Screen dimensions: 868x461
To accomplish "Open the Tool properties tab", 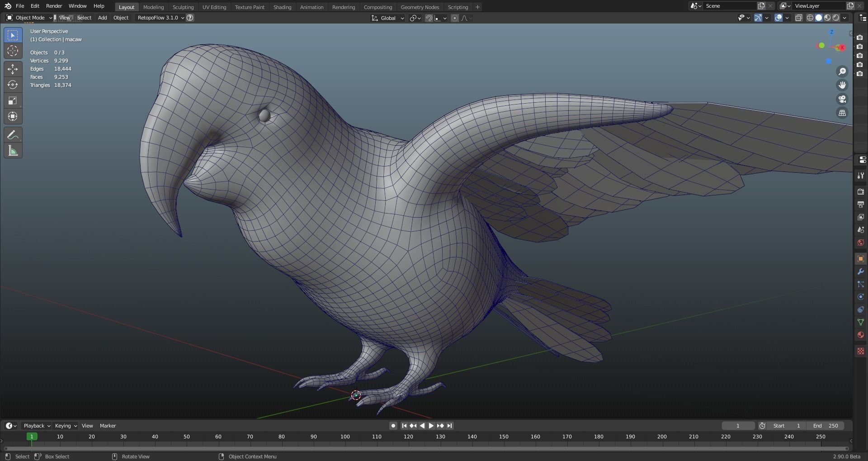I will [x=861, y=176].
